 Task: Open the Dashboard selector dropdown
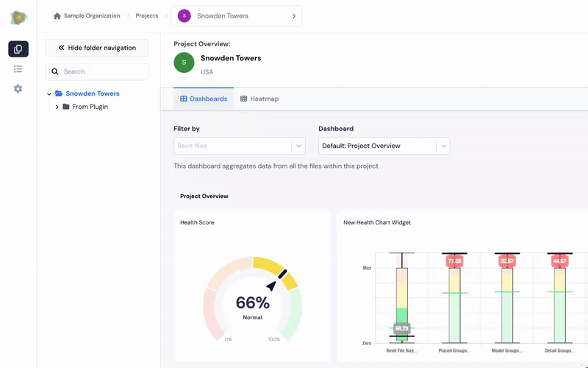click(384, 146)
